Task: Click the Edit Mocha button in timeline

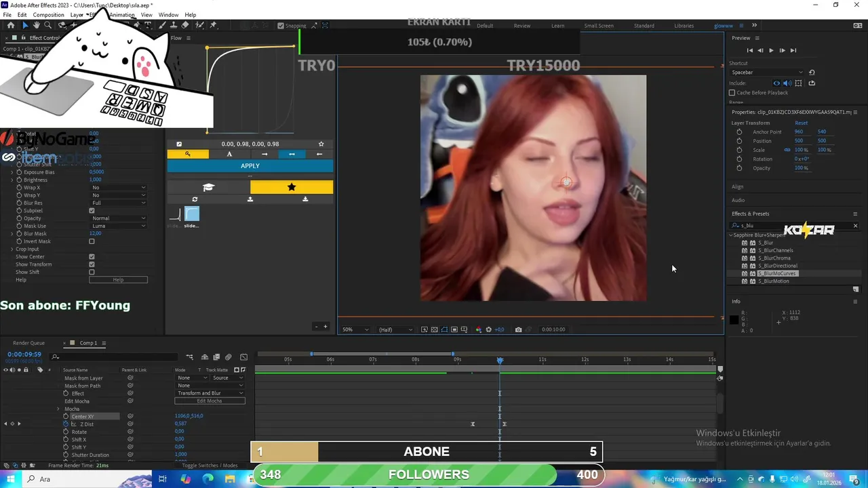Action: coord(210,401)
